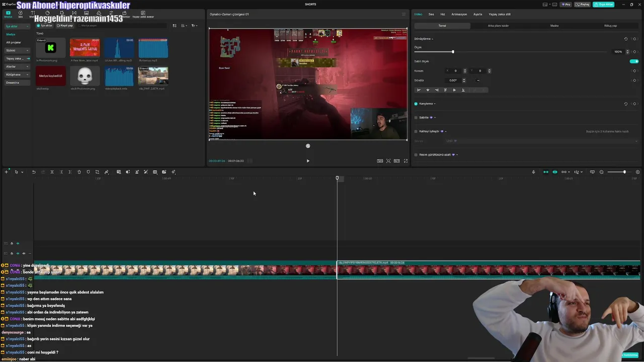644x362 pixels.
Task: Switch to the Hız tab
Action: coord(443,14)
